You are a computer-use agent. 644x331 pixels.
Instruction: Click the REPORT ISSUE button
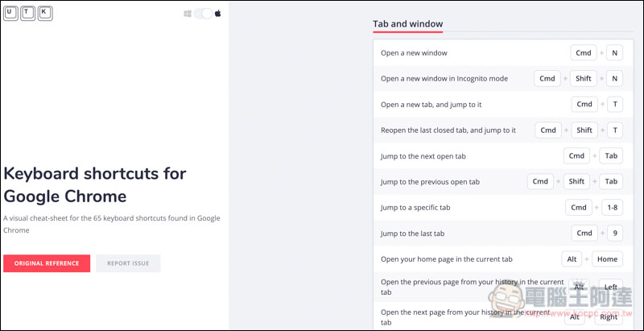(128, 263)
